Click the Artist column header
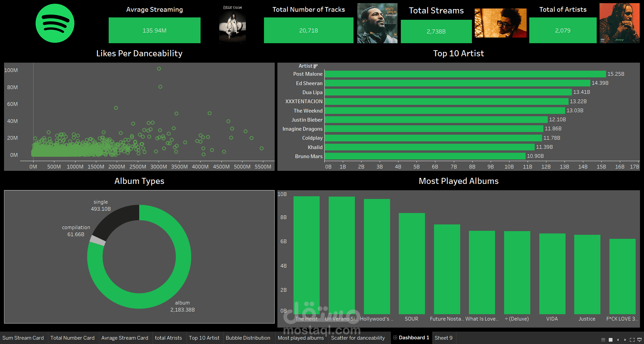 point(306,66)
